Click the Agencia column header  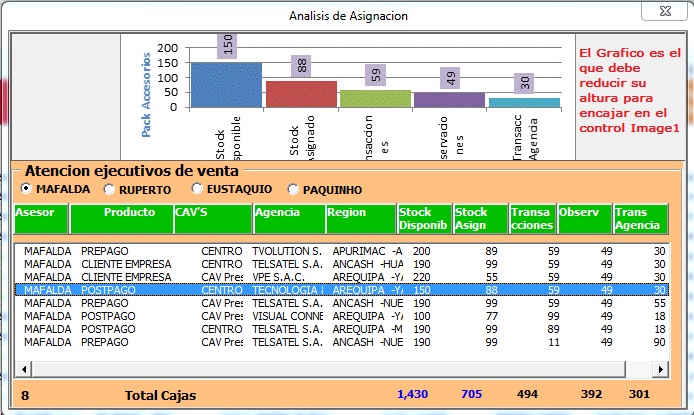tap(289, 219)
